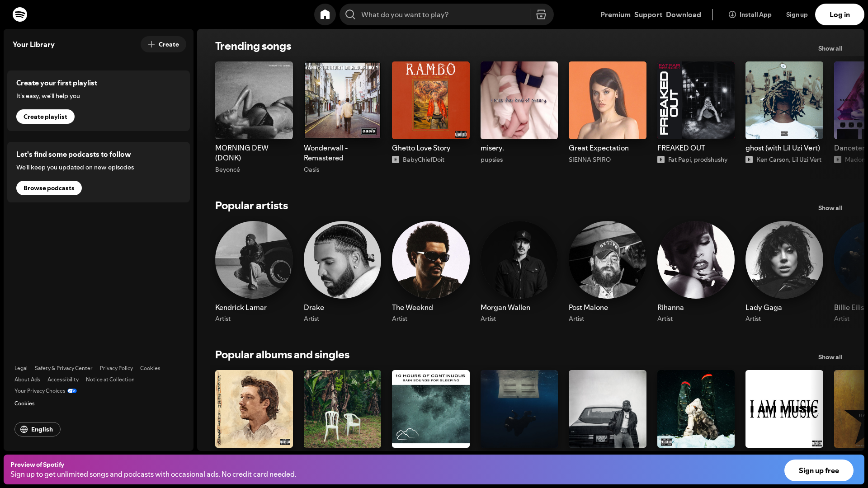Click Sign up free in the banner
The width and height of the screenshot is (868, 488).
coord(819,470)
